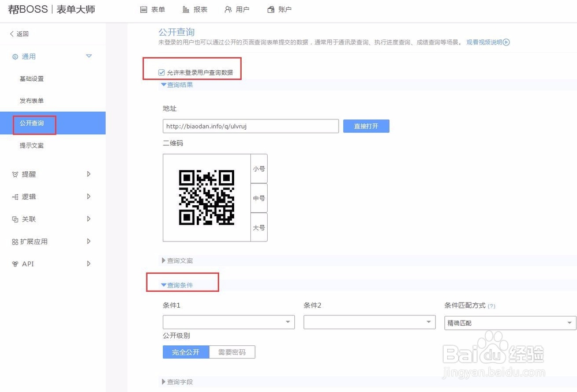Open the 表单 menu in top navigation
The width and height of the screenshot is (577, 392).
coord(152,10)
